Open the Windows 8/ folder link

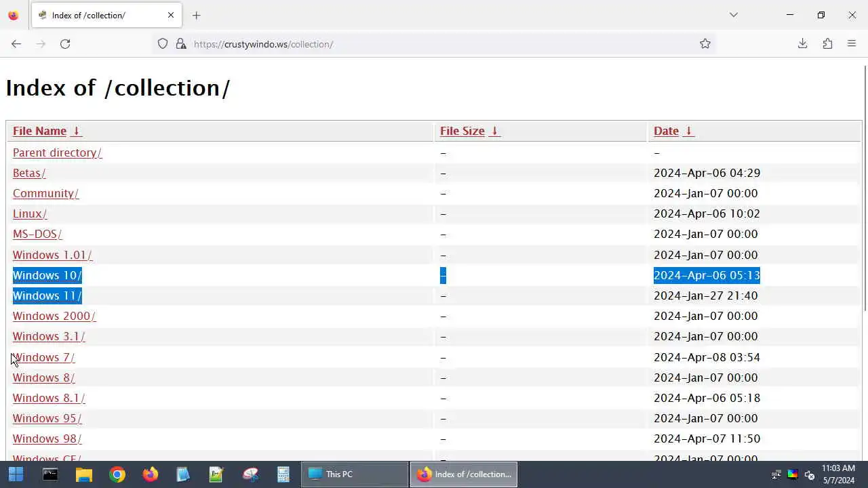tap(43, 378)
